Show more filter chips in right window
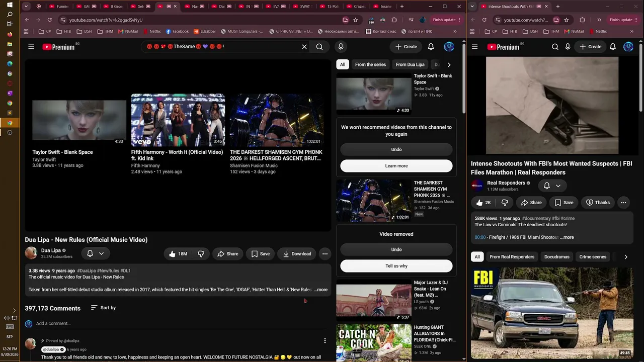The width and height of the screenshot is (644, 362). tap(625, 257)
